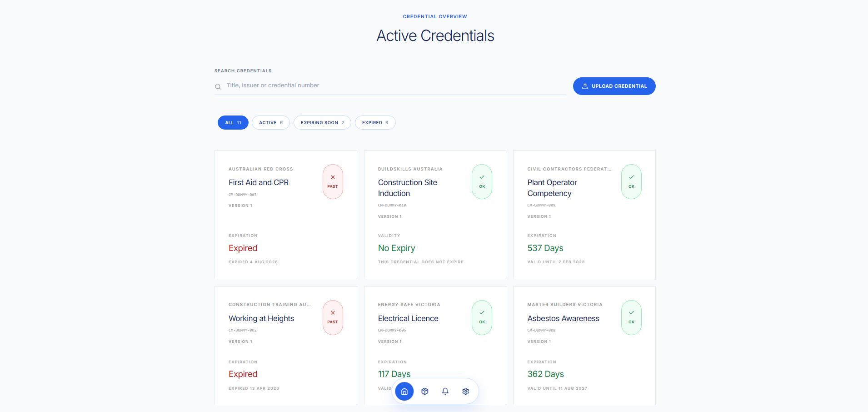Open notifications bell in bottom dock
This screenshot has height=412, width=868.
(445, 391)
